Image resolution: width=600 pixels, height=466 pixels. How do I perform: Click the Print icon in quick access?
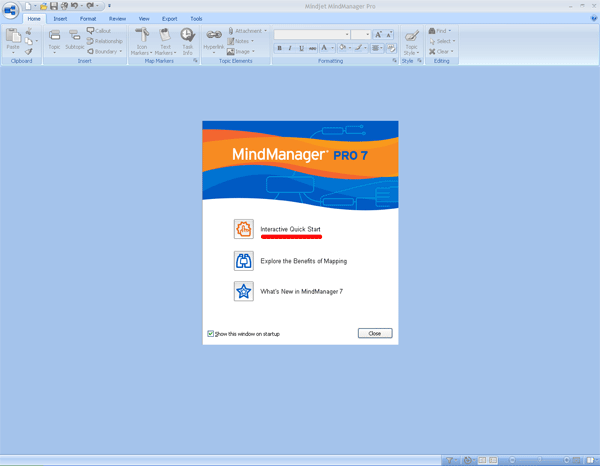[x=64, y=6]
